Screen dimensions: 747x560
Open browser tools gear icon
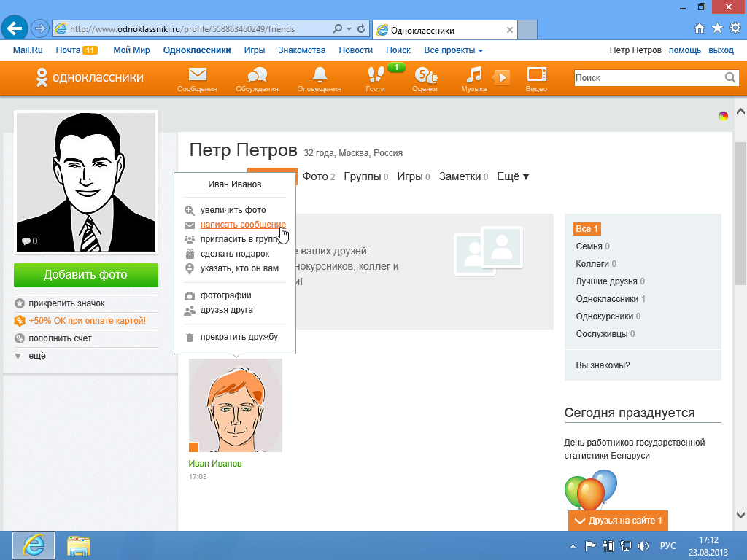735,28
